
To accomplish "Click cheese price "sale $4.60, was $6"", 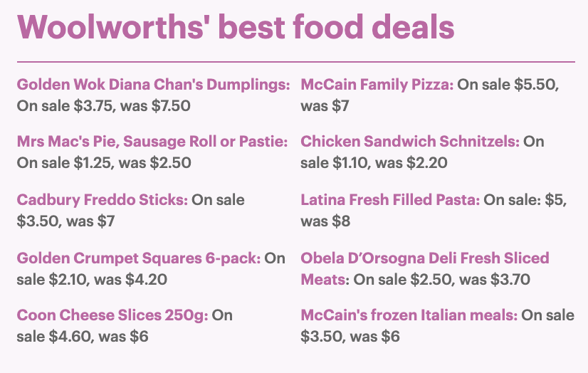I will point(83,337).
